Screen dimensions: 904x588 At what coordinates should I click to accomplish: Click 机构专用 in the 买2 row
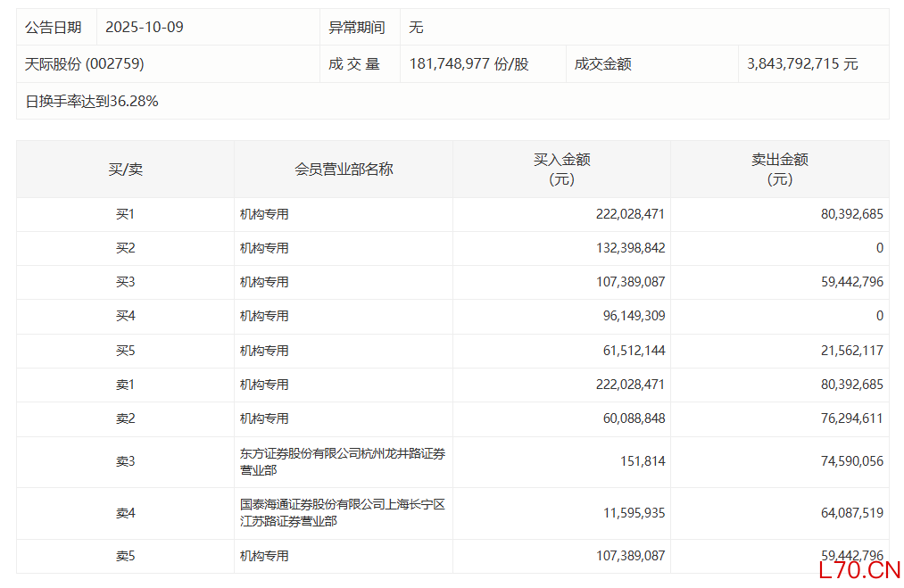tap(264, 248)
